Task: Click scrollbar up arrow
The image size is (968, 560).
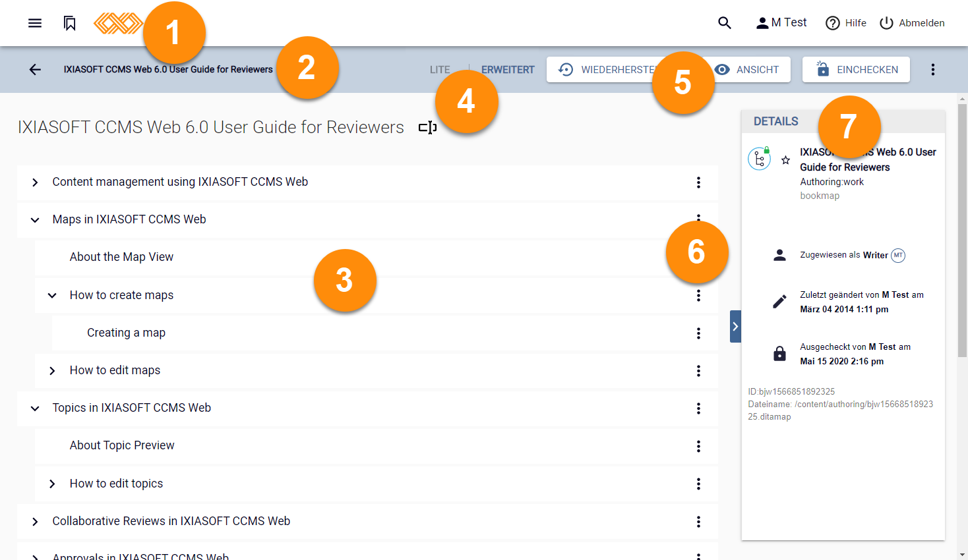Action: tap(963, 98)
